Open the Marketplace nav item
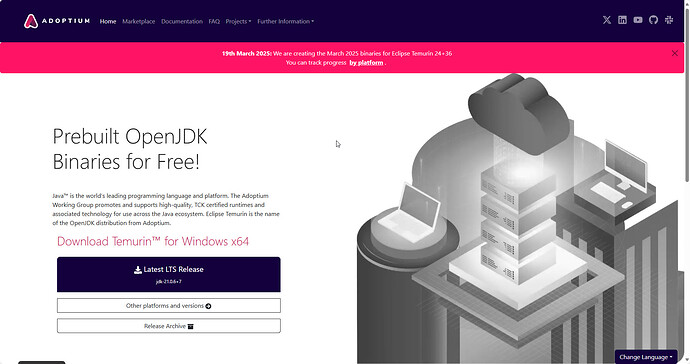690x364 pixels. 139,21
